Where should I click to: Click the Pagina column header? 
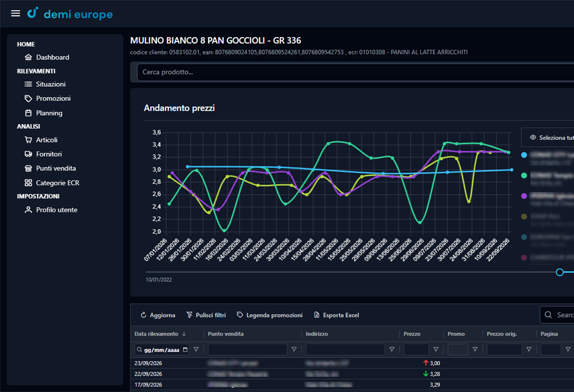pyautogui.click(x=549, y=334)
